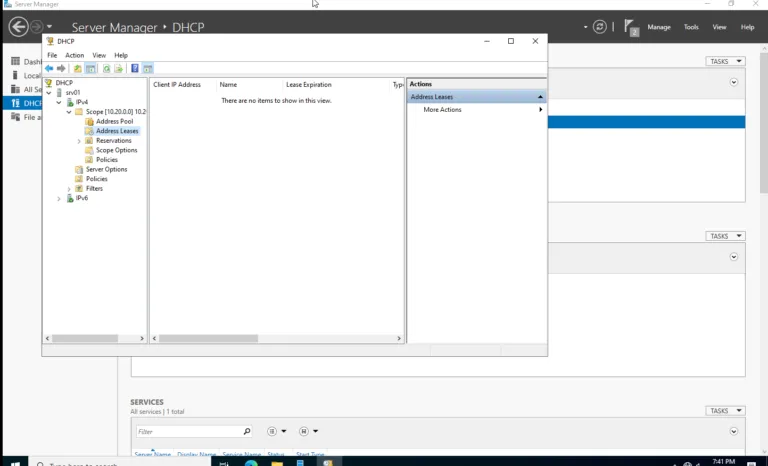Open the View menu in DHCP console

(x=99, y=55)
